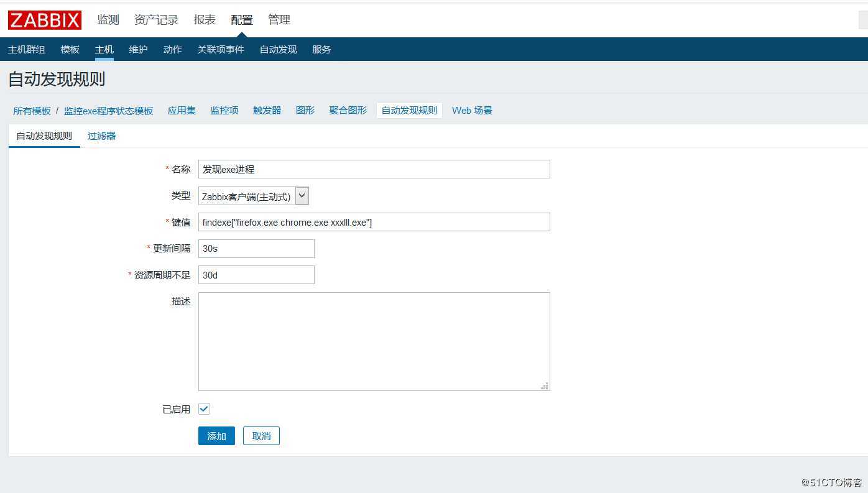Open the Web 场景 link
The height and width of the screenshot is (493, 868).
[x=473, y=111]
